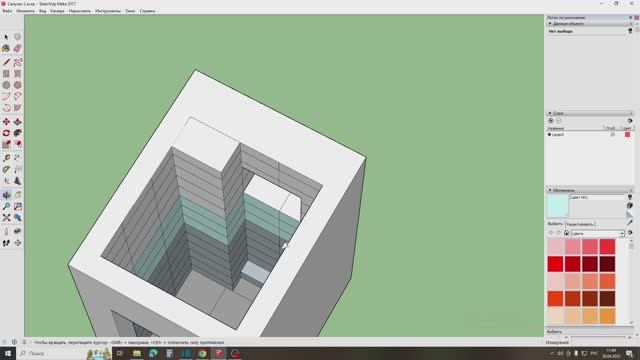Open the File menu
This screenshot has height=360, width=640.
click(x=7, y=11)
